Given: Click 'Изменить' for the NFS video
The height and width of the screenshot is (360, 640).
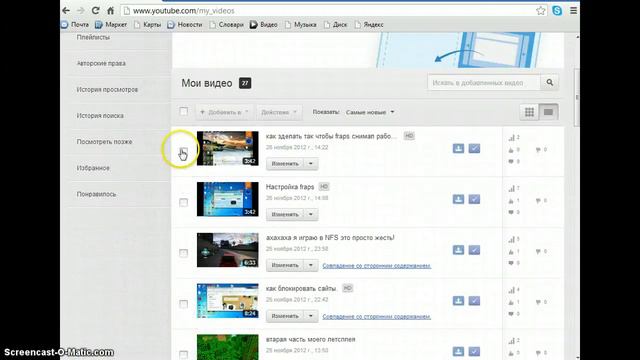Looking at the screenshot, I should coord(285,265).
